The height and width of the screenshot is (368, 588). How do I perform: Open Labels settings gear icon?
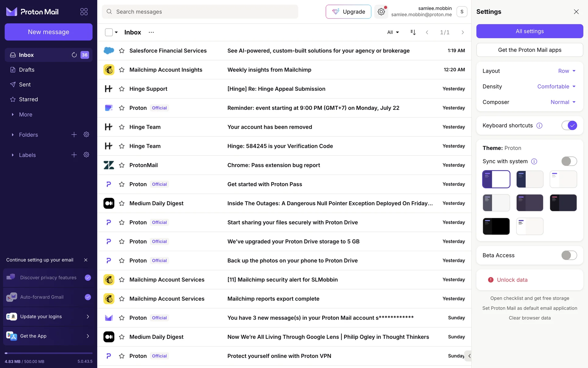click(86, 155)
